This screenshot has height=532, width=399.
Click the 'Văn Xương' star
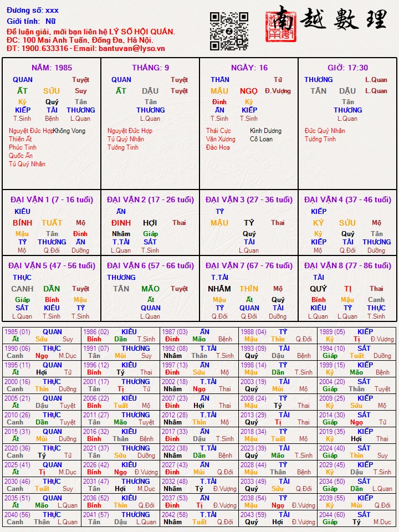[x=221, y=139]
